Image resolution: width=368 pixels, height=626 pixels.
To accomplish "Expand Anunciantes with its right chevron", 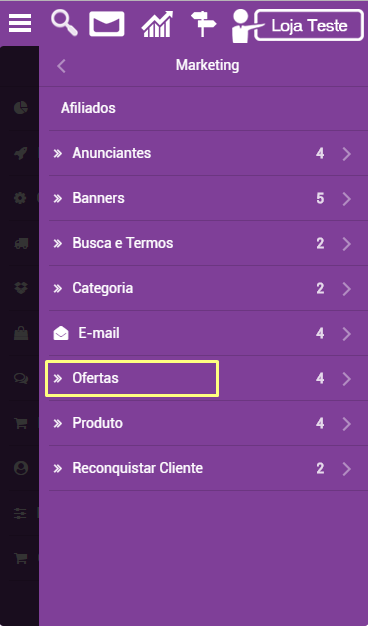I will (346, 154).
